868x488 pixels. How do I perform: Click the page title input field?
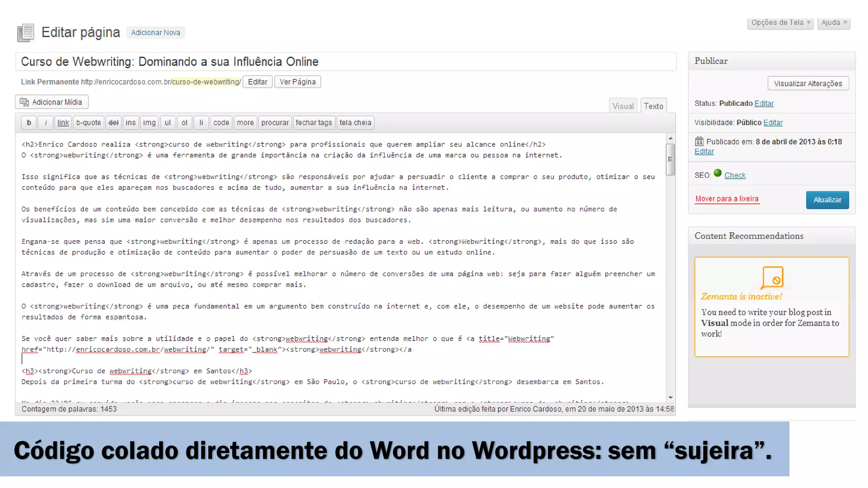click(x=346, y=62)
